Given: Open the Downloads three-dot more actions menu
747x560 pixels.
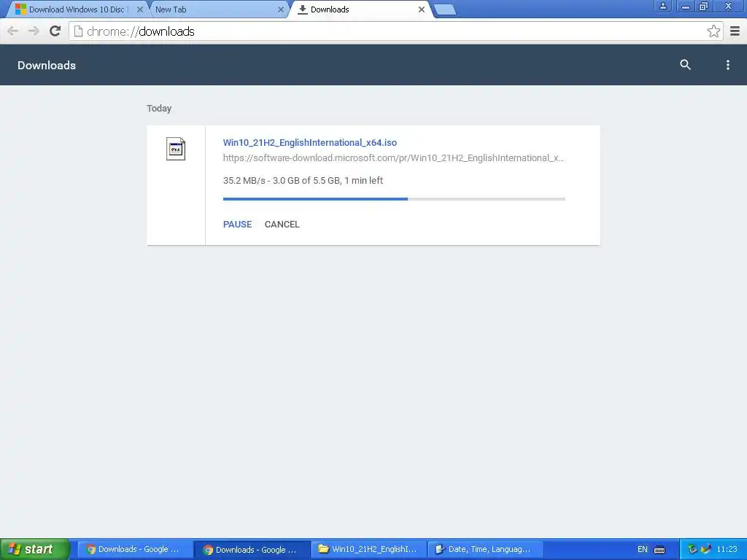Looking at the screenshot, I should tap(727, 65).
